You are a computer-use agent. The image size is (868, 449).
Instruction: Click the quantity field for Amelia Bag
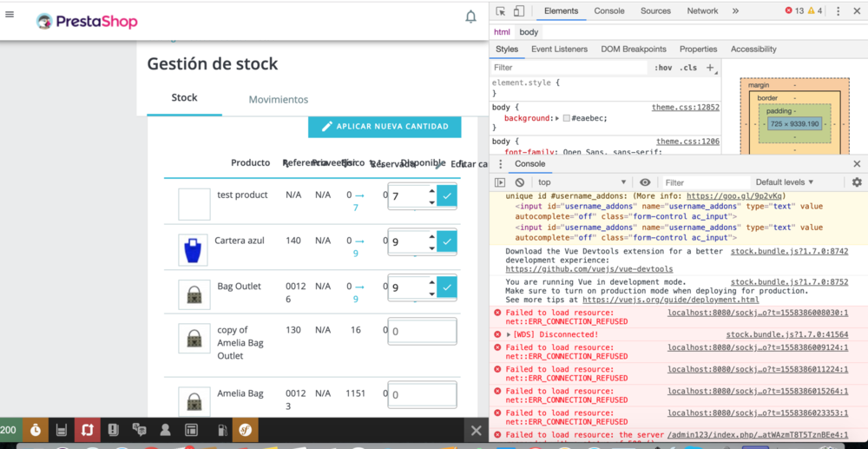point(423,395)
